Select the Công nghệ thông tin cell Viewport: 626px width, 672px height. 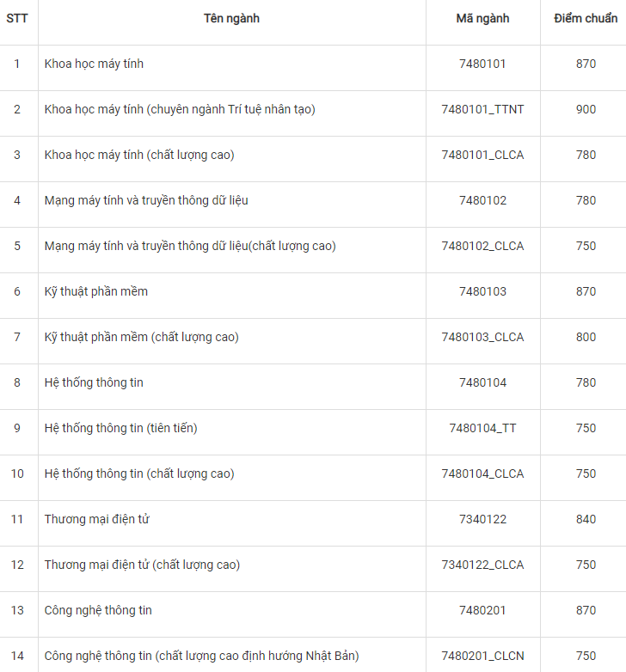click(x=98, y=611)
